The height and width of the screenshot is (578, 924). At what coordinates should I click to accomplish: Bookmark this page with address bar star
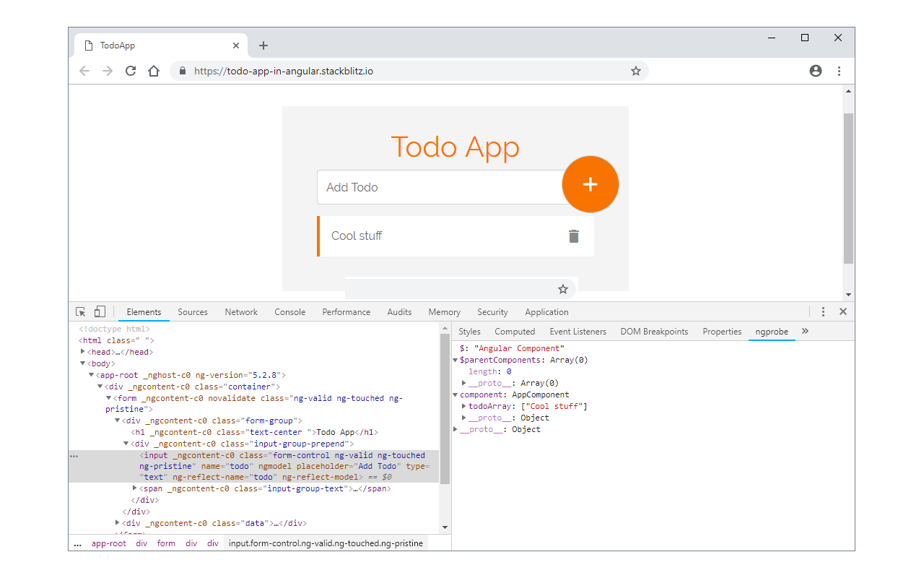[636, 71]
